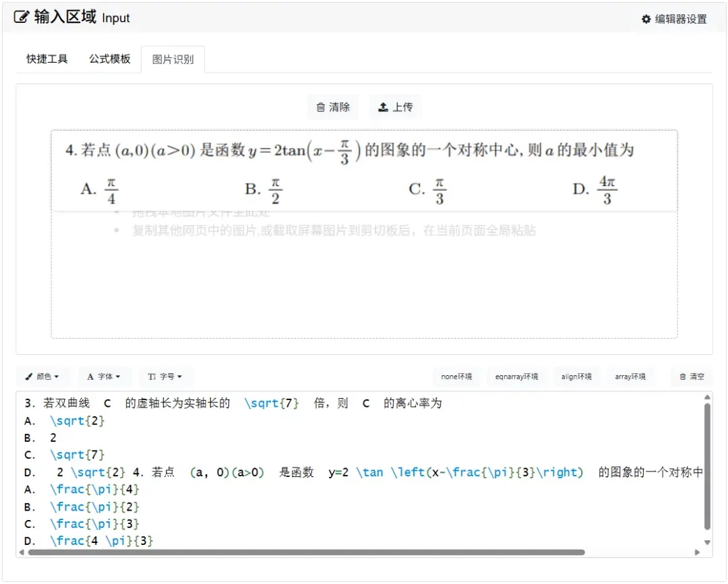This screenshot has height=584, width=728.
Task: Select the brush icon on the 颜色 control
Action: (x=30, y=377)
